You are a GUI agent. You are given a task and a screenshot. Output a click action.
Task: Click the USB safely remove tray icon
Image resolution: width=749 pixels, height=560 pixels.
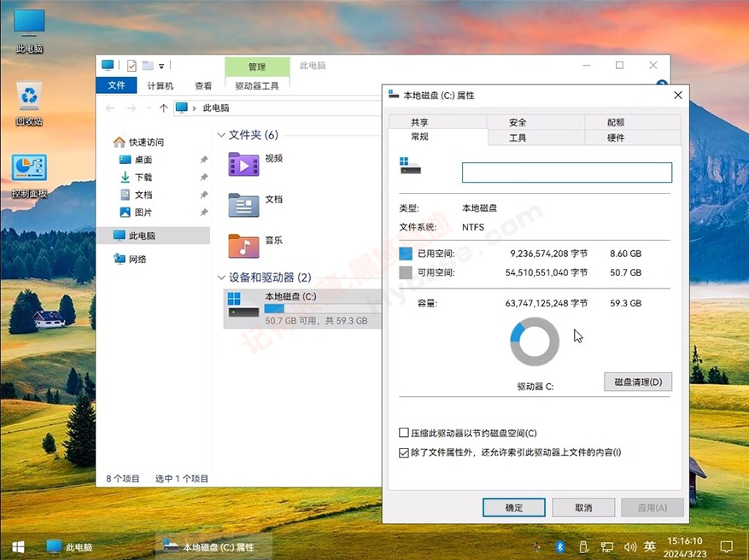click(x=583, y=546)
